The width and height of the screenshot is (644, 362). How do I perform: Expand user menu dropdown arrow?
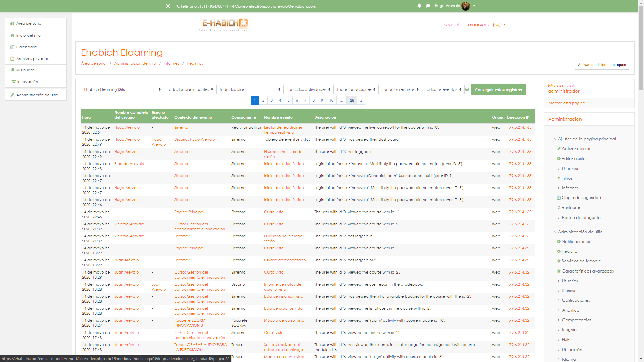(x=474, y=6)
